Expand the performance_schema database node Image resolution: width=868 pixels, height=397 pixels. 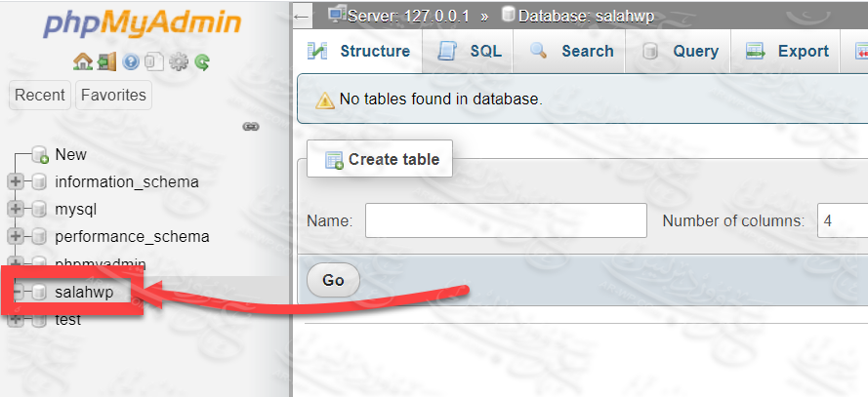click(16, 237)
